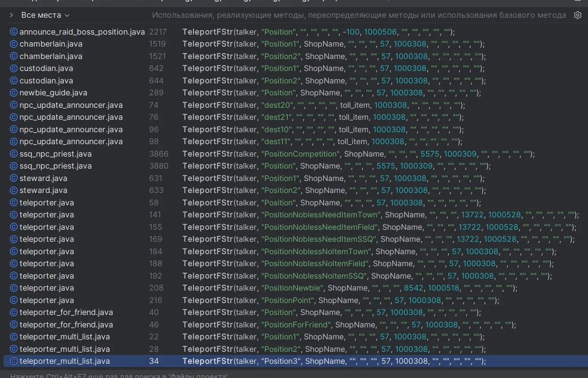The height and width of the screenshot is (378, 588).
Task: Click the "PositionNoblessNeedItemTown" string literal
Action: (321, 215)
